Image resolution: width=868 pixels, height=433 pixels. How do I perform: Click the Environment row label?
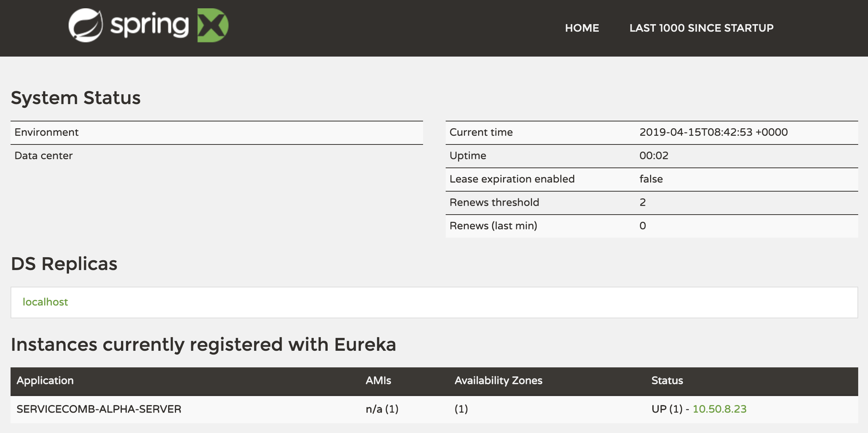(x=46, y=132)
